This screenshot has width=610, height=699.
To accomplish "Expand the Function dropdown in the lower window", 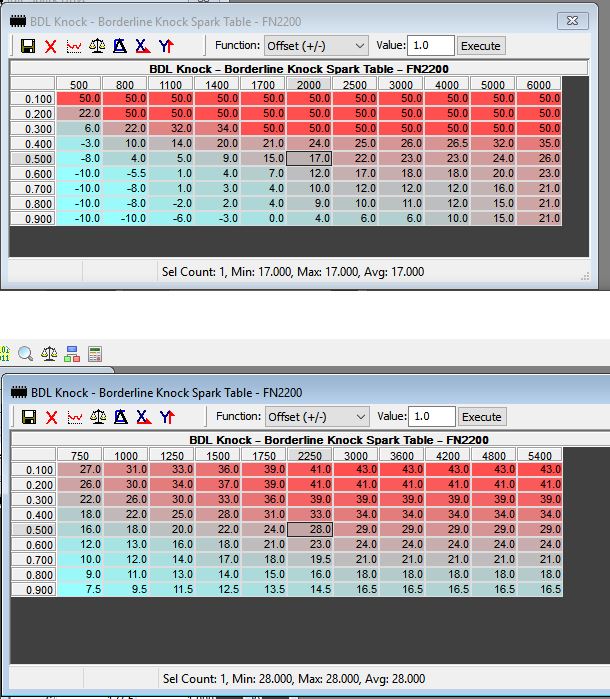I will click(x=316, y=416).
